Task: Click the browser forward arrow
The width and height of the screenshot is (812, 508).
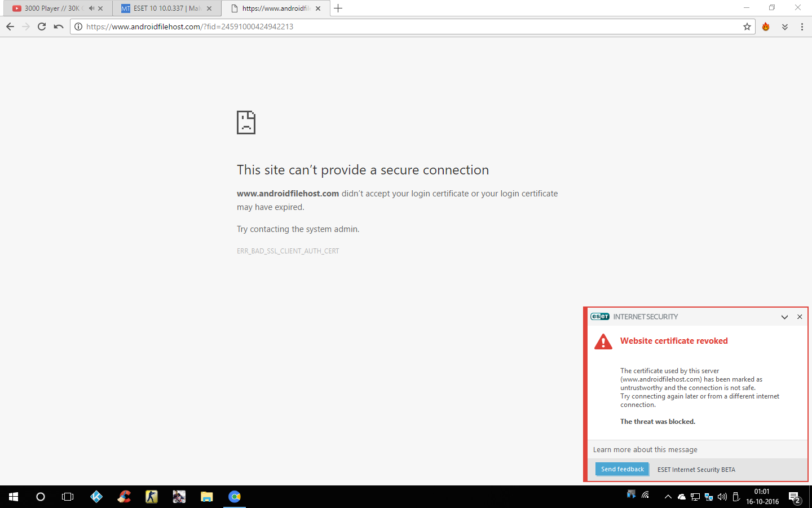Action: (x=26, y=27)
